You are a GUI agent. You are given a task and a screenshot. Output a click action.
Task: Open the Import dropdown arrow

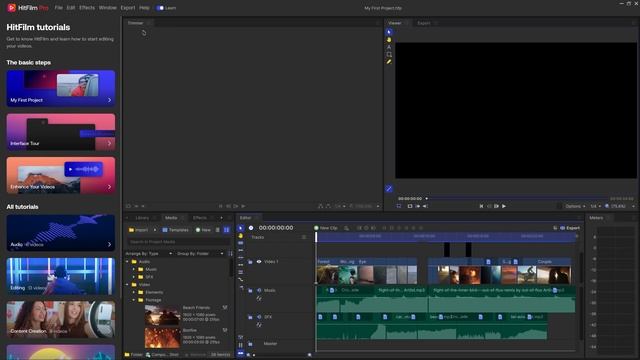tap(155, 230)
